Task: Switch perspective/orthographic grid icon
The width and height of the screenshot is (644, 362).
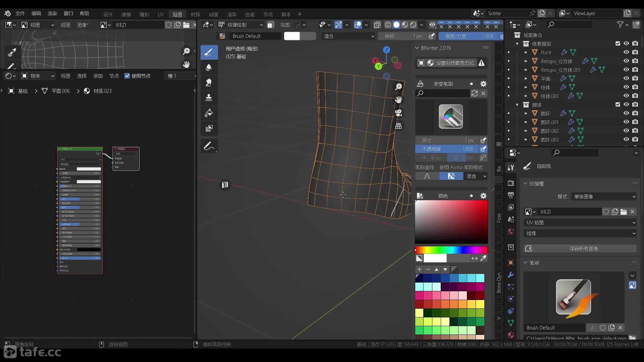Action: (398, 126)
